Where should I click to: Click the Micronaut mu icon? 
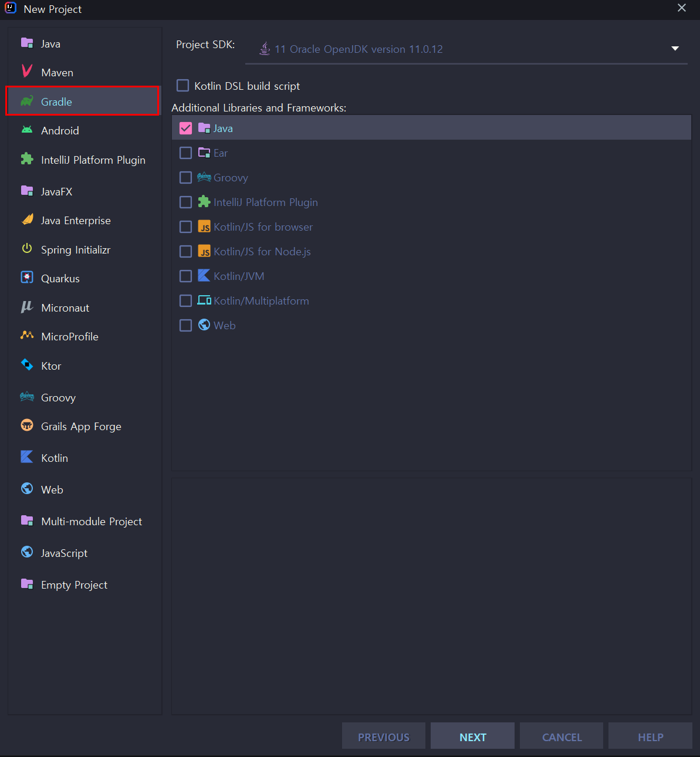pos(27,307)
